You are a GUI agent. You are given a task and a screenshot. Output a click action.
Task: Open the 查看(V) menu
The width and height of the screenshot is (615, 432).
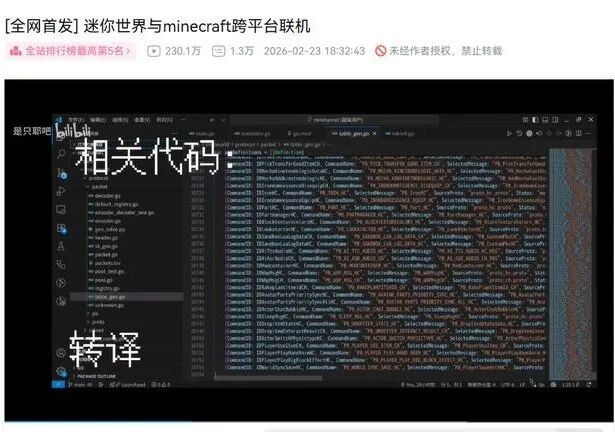tap(142, 120)
